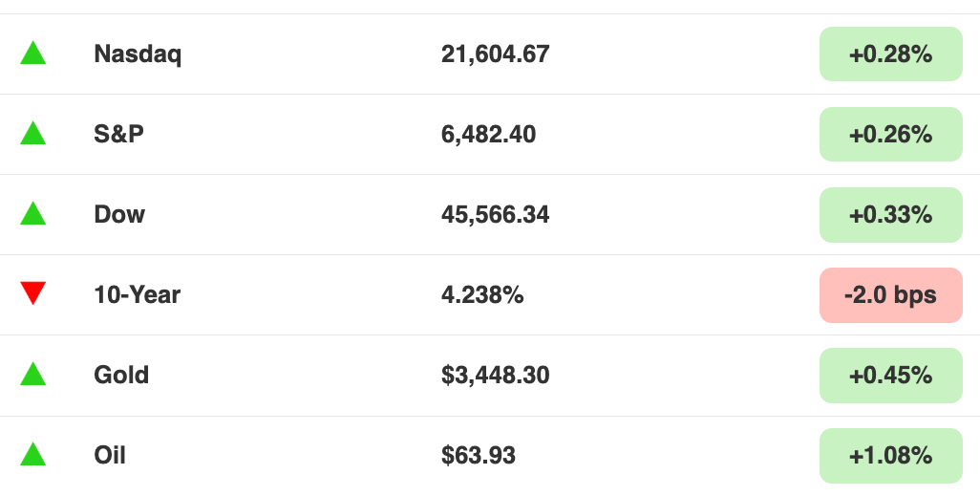980x496 pixels.
Task: Click the red -2.0 bps badge
Action: [890, 295]
